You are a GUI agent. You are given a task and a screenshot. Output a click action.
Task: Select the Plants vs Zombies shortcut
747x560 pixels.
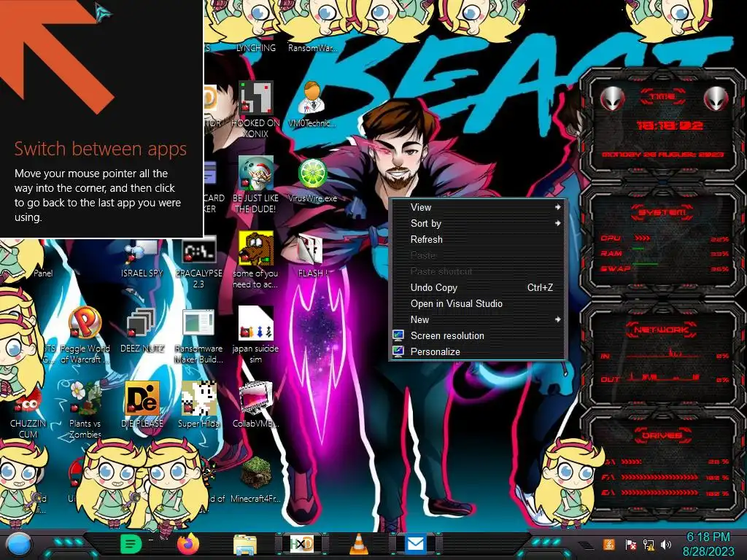pyautogui.click(x=85, y=398)
